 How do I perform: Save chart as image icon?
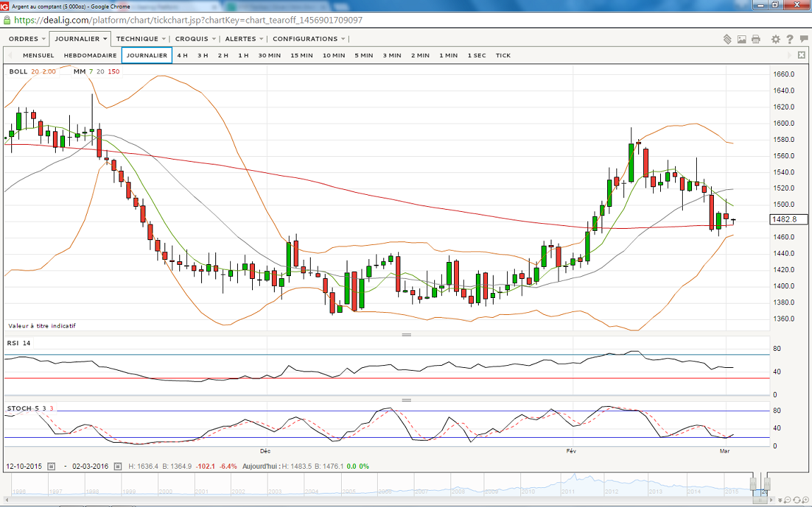[x=742, y=40]
